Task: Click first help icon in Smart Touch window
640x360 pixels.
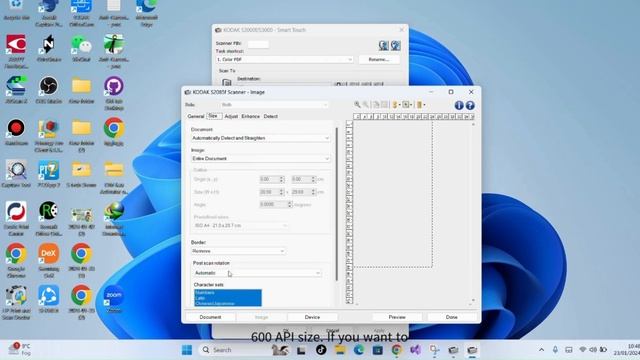Action: 383,45
